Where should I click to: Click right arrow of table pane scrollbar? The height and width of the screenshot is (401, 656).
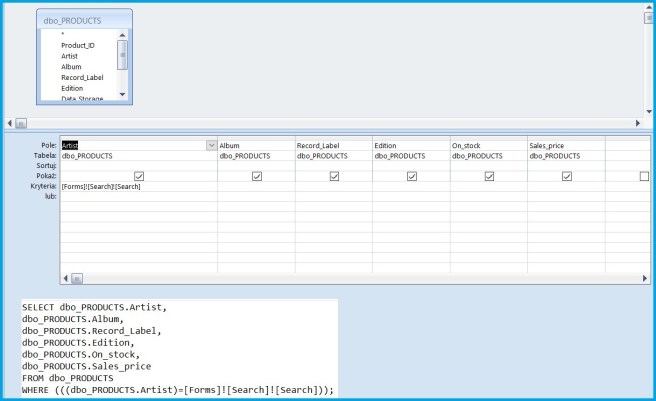pos(637,123)
